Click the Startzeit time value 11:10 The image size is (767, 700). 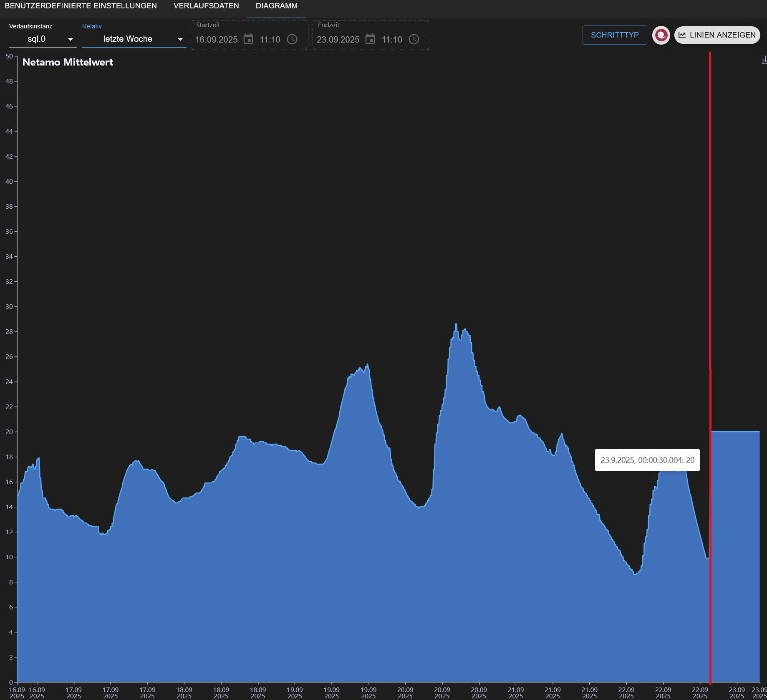point(270,40)
